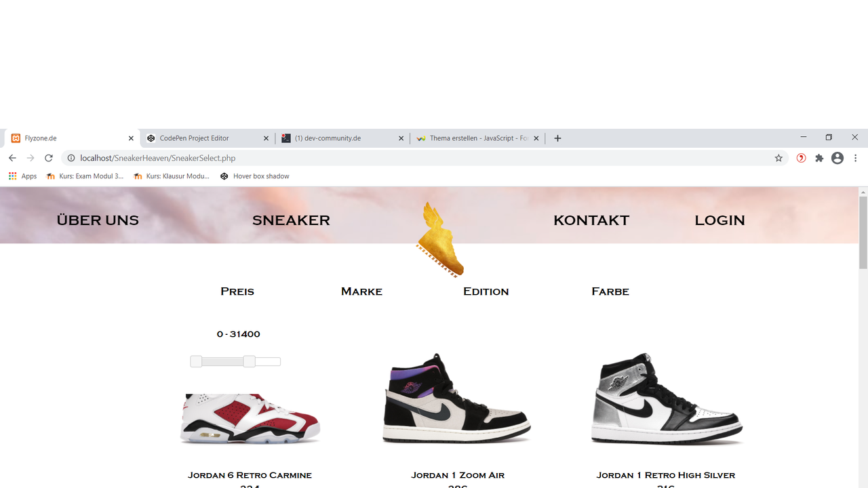Expand the Farbe filter
Viewport: 868px width, 488px height.
point(610,291)
